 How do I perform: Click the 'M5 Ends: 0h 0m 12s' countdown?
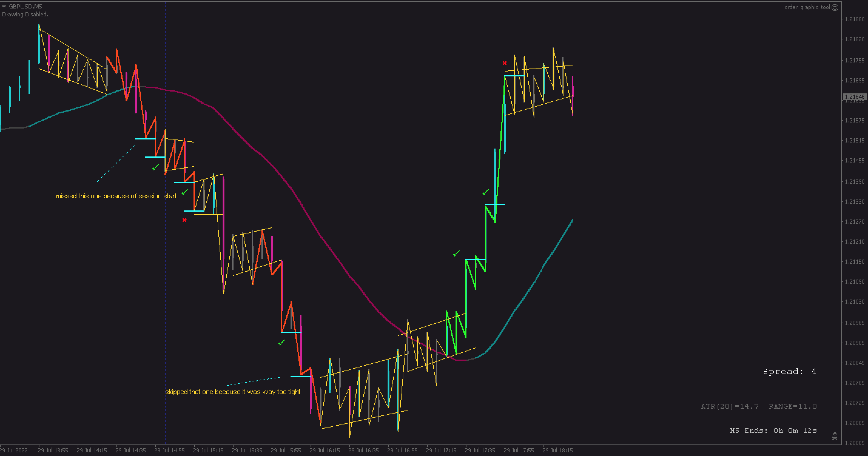click(x=773, y=431)
